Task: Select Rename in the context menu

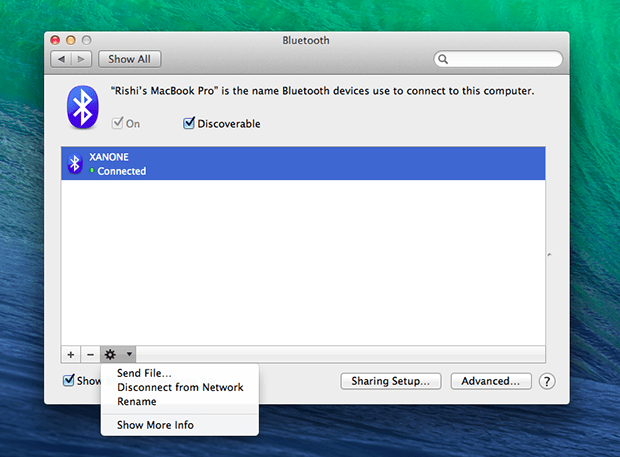Action: click(x=137, y=401)
